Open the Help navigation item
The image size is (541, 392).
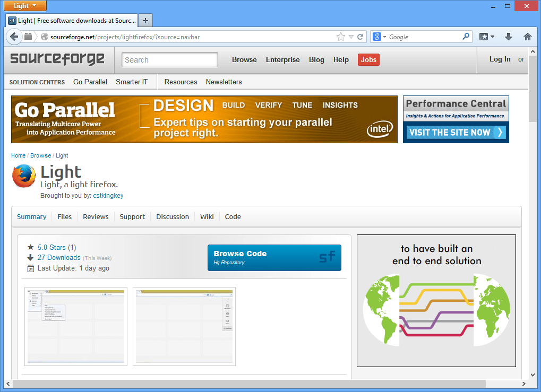point(341,59)
